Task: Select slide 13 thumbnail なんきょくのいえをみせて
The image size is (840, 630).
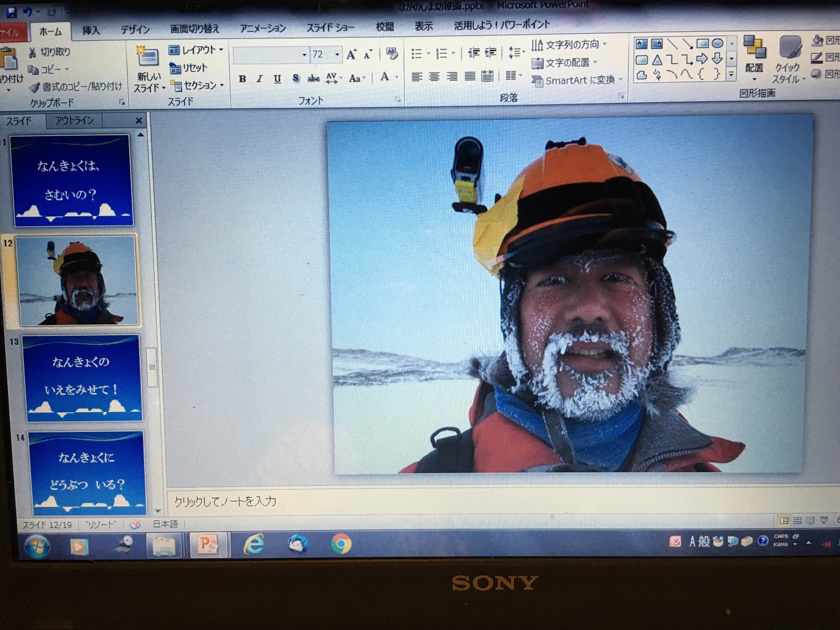Action: [x=82, y=378]
